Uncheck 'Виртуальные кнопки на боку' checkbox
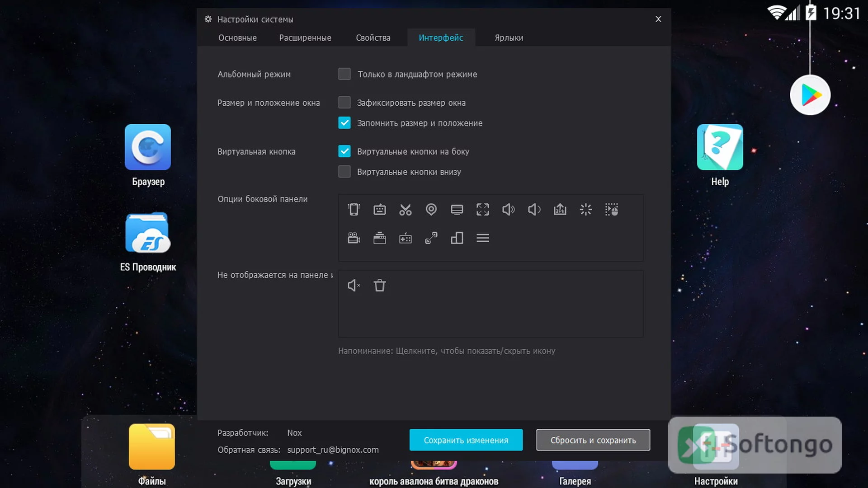Viewport: 868px width, 488px height. (x=344, y=151)
